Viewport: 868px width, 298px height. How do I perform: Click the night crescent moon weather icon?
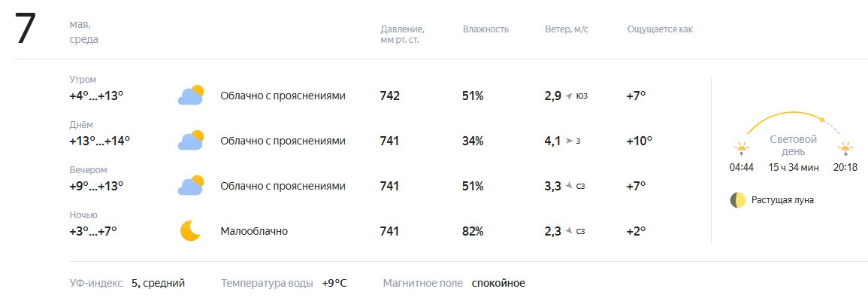(x=190, y=230)
